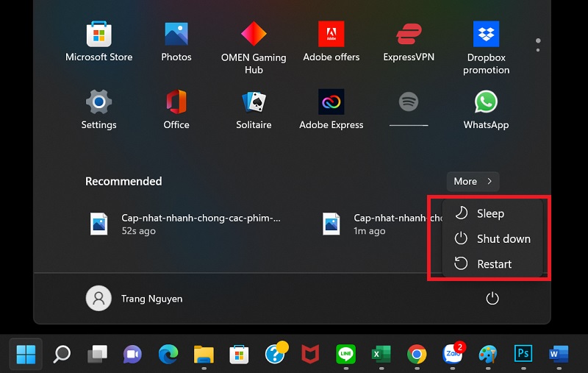The height and width of the screenshot is (373, 588).
Task: Launch Microsoft Edge from taskbar
Action: tap(168, 354)
